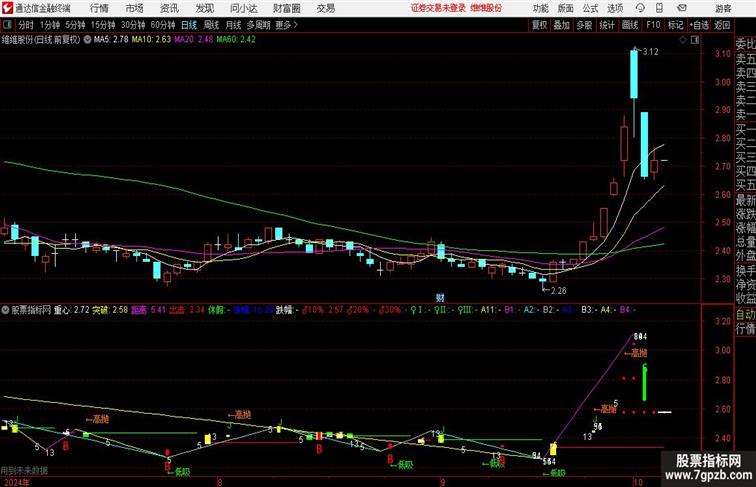Viewport: 756px width, 487px height.
Task: Click the 复权 toolbar button
Action: [540, 25]
